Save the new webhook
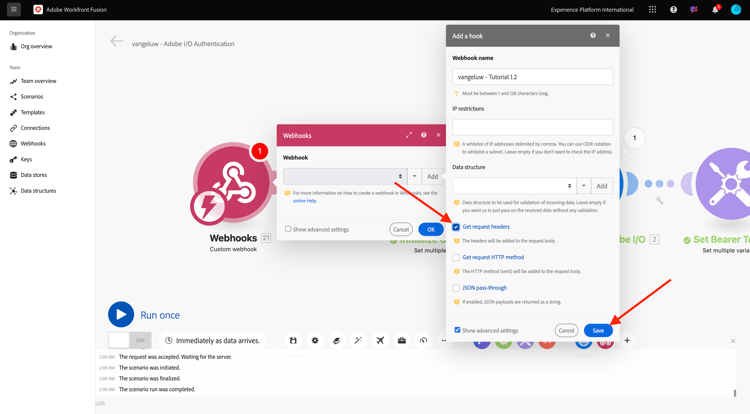Viewport: 750px width, 414px height. tap(598, 330)
